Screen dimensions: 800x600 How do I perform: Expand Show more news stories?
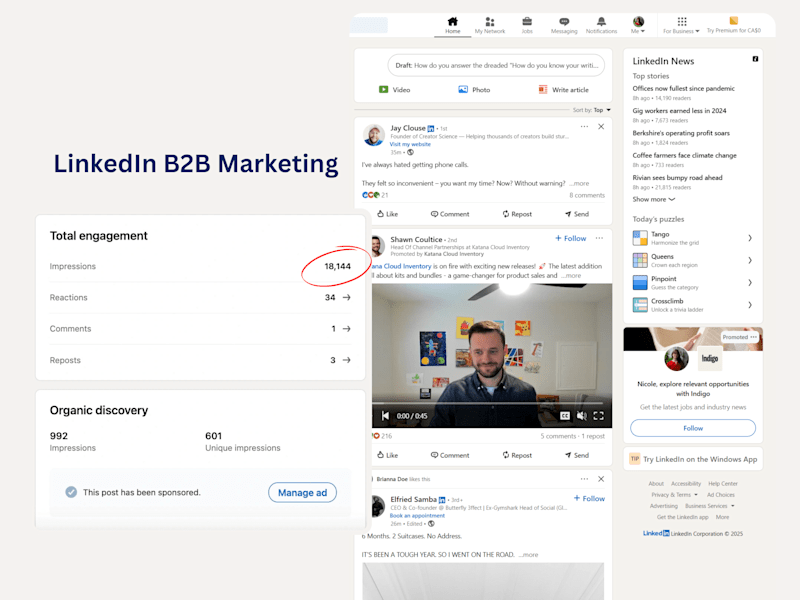pos(654,199)
